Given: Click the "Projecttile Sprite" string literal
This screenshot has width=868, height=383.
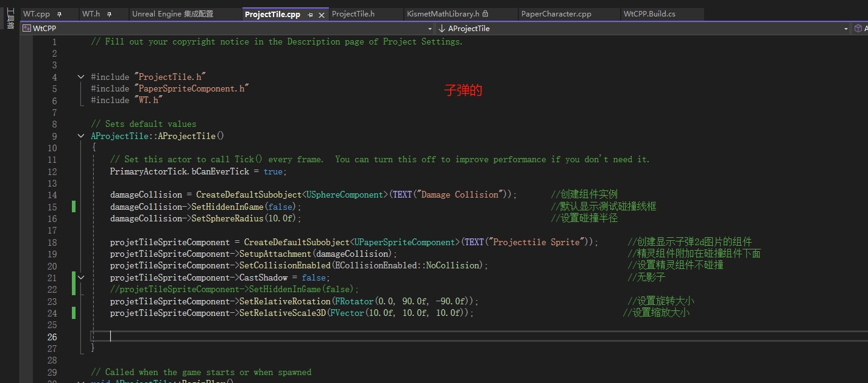Looking at the screenshot, I should tap(537, 242).
